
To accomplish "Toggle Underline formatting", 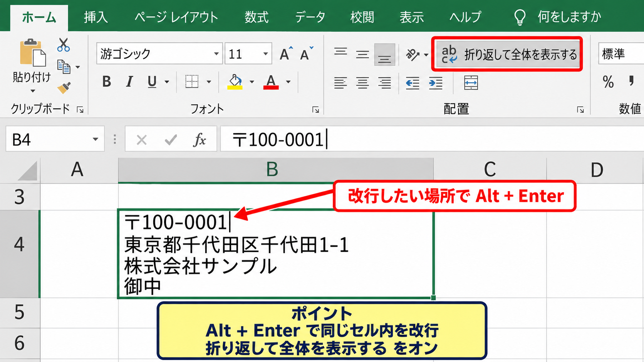I will point(152,82).
